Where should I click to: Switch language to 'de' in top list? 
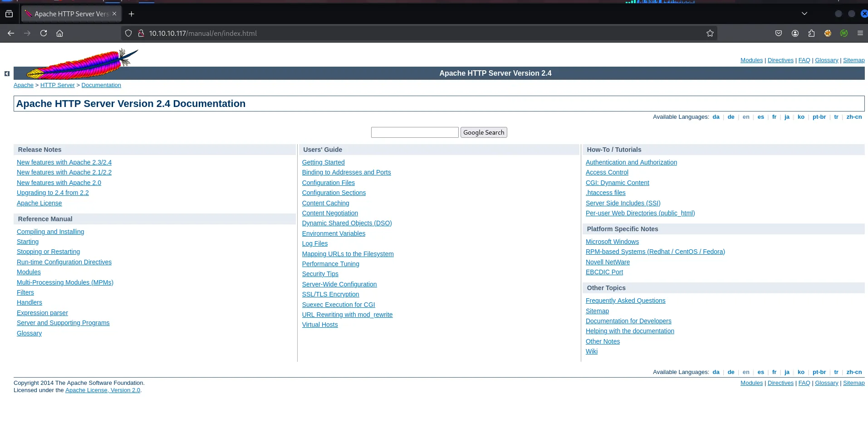(731, 117)
